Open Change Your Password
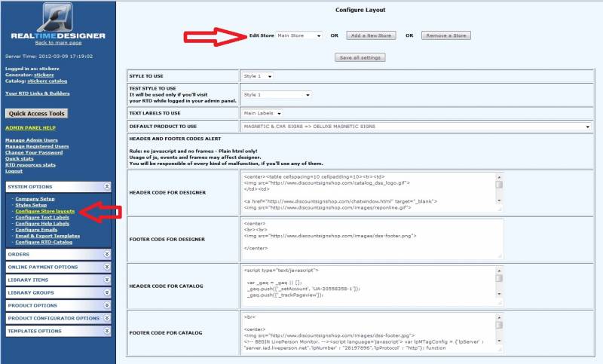 click(x=34, y=152)
